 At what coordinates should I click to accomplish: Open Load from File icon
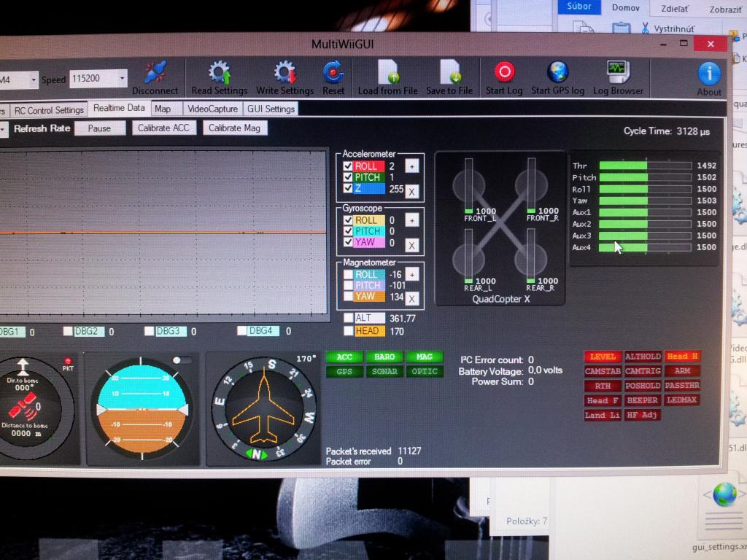(x=388, y=73)
